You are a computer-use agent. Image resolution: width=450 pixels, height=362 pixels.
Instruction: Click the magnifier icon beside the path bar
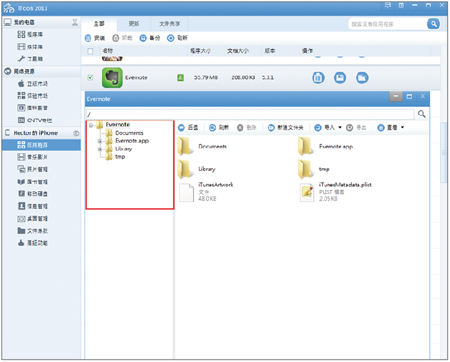(x=422, y=114)
